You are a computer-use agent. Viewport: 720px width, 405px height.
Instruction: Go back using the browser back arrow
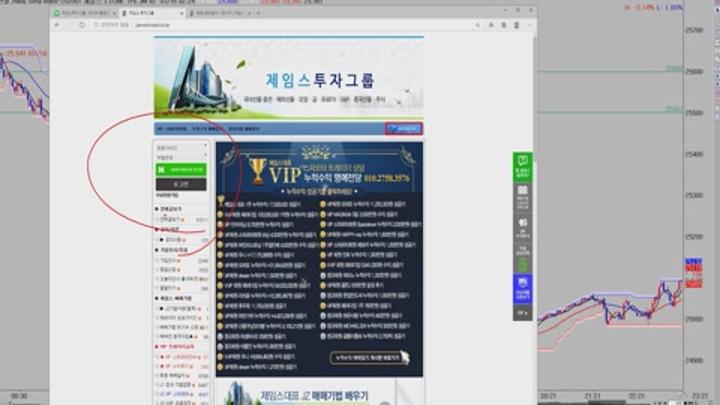coord(57,25)
